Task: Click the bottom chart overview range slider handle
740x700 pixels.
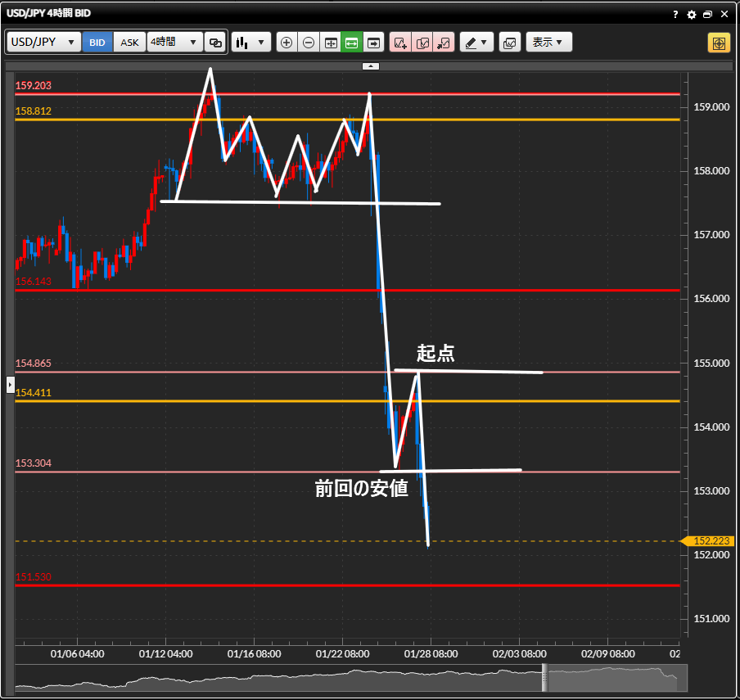Action: click(x=544, y=678)
